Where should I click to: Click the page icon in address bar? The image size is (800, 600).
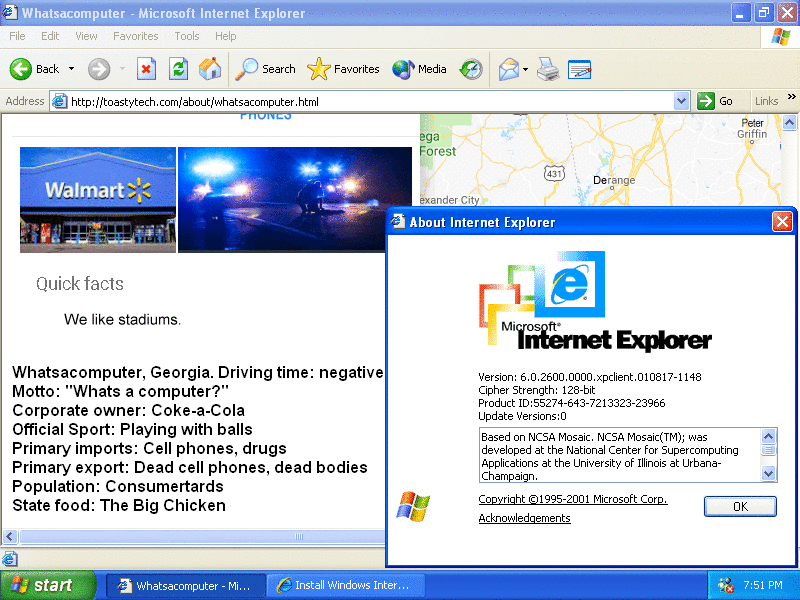[x=60, y=101]
